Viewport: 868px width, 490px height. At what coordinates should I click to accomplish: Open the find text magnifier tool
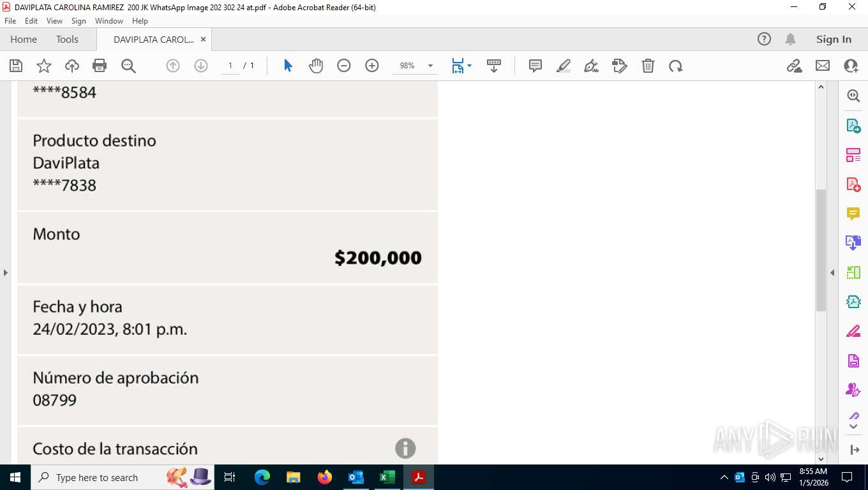pyautogui.click(x=128, y=66)
